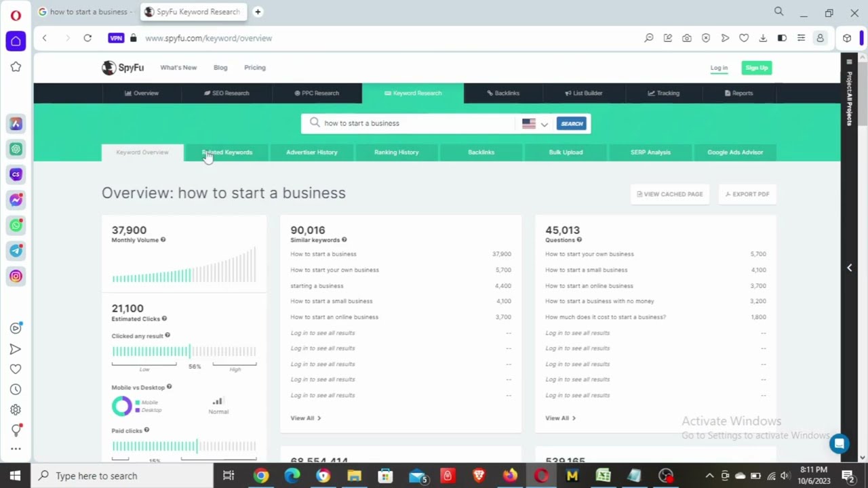The image size is (868, 488).
Task: Open My Flow arrow in sidebar
Action: 16,349
